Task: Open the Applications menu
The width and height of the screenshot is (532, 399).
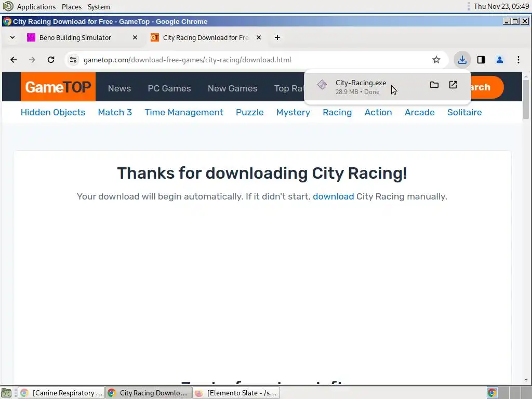Action: [36, 7]
